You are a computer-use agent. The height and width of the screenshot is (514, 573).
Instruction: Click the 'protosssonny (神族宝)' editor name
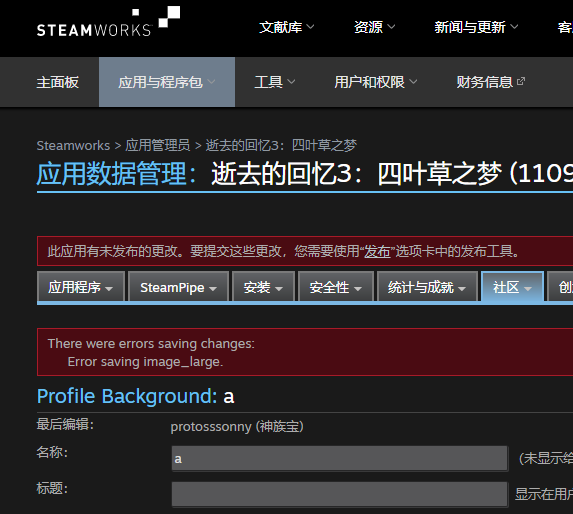(237, 426)
